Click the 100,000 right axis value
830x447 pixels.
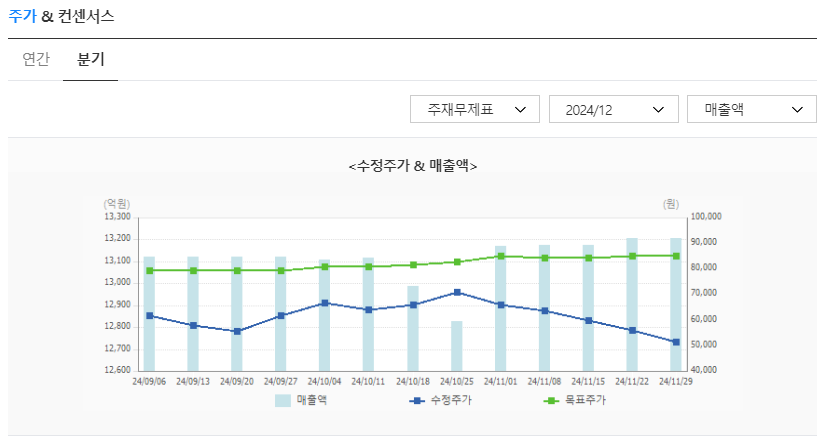pos(706,217)
